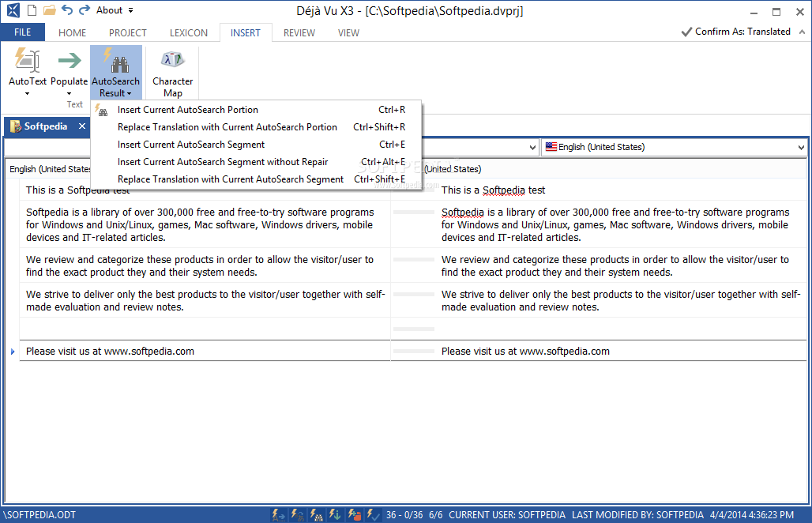
Task: Switch to the LEXICON ribbon tab
Action: [x=189, y=33]
